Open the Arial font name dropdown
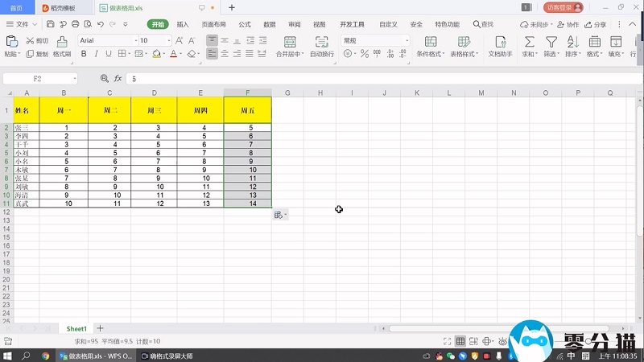 (133, 40)
